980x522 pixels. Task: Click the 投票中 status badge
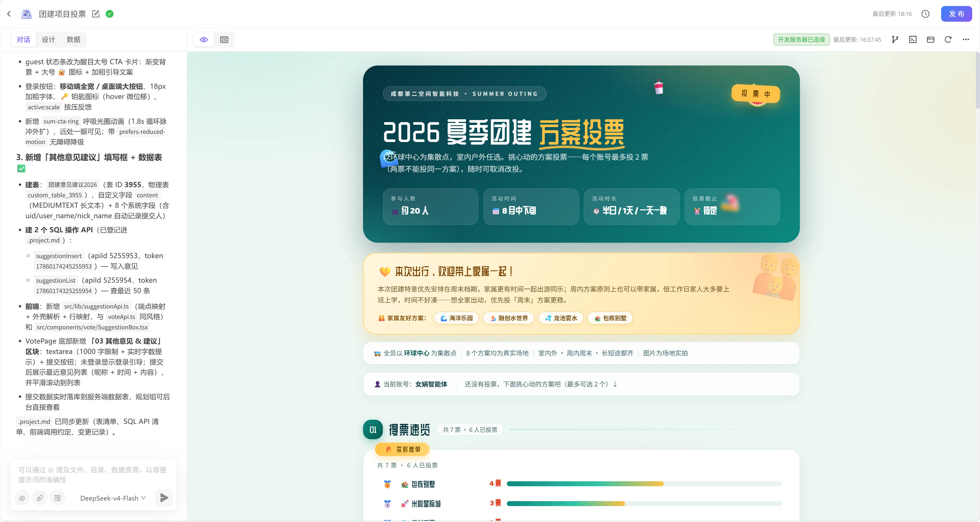pos(756,94)
